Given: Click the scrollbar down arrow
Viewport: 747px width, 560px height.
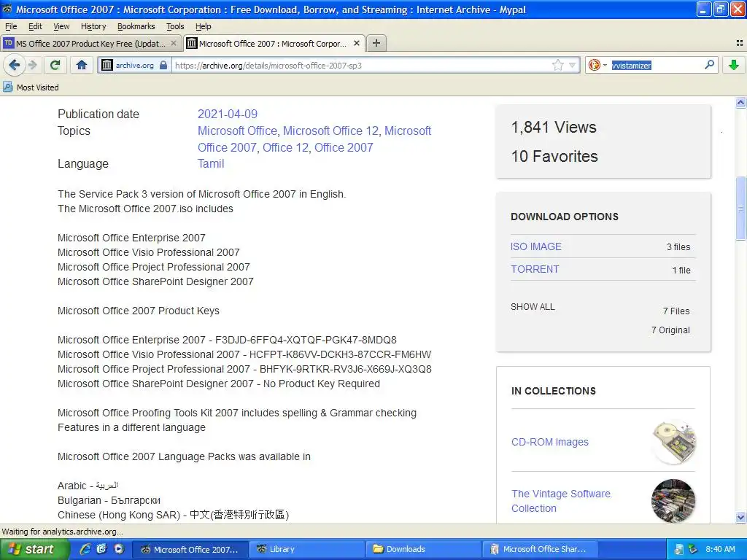Looking at the screenshot, I should point(740,518).
